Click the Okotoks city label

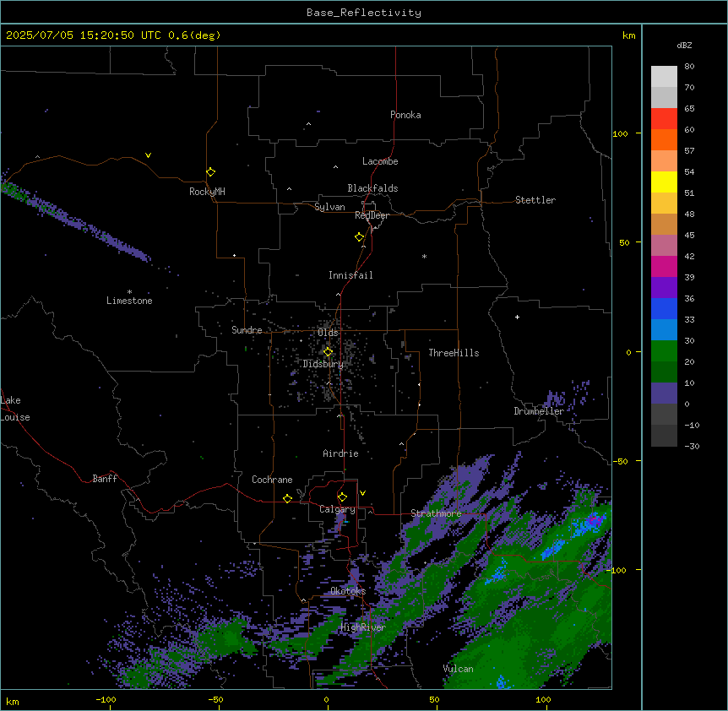(348, 591)
